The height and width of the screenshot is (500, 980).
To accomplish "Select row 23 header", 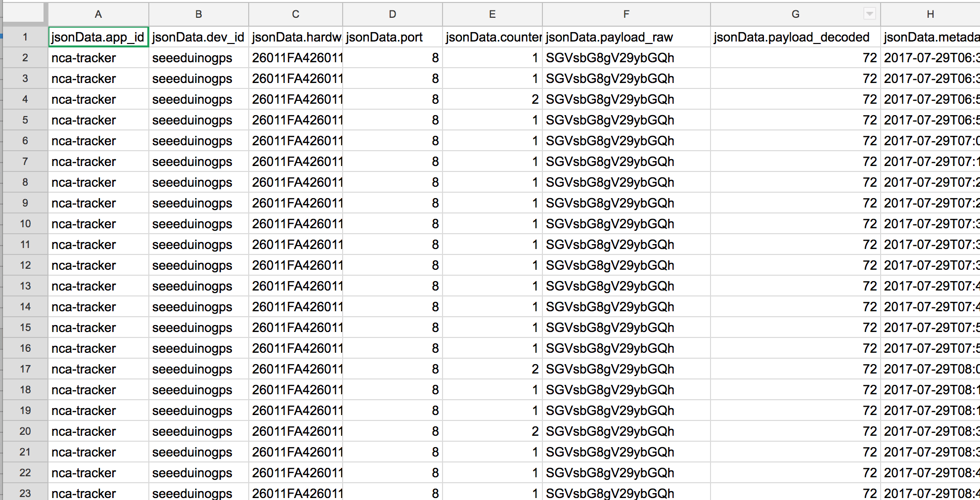I will (25, 493).
